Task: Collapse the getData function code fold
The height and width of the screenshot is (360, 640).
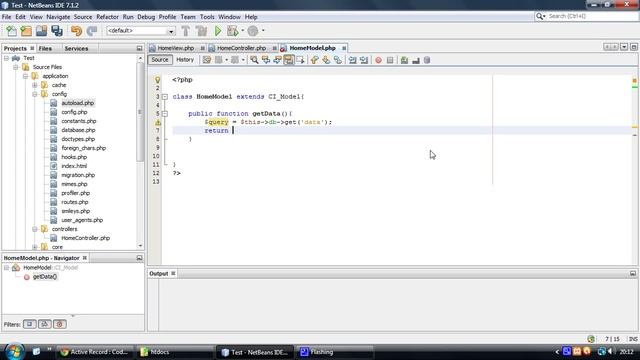Action: coord(165,114)
